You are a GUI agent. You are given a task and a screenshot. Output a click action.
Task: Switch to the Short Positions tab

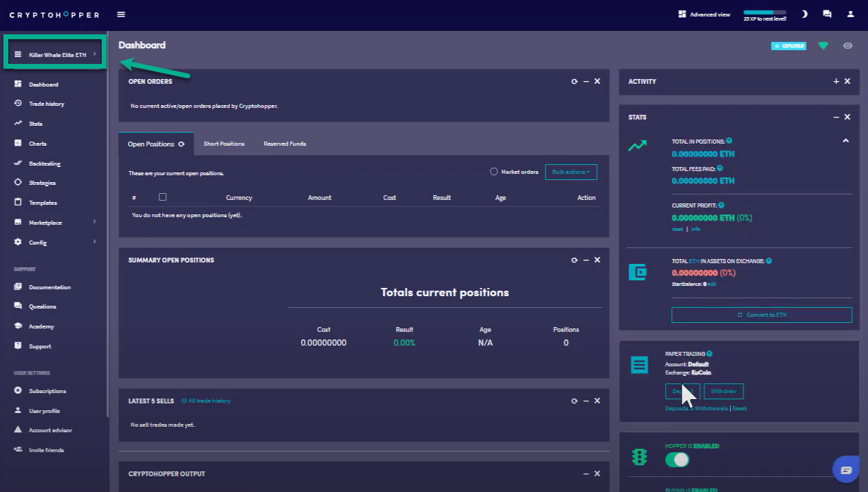click(224, 144)
